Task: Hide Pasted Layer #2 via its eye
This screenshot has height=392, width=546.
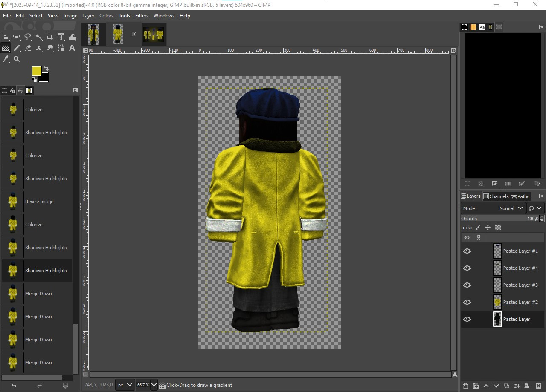Action: (x=467, y=302)
